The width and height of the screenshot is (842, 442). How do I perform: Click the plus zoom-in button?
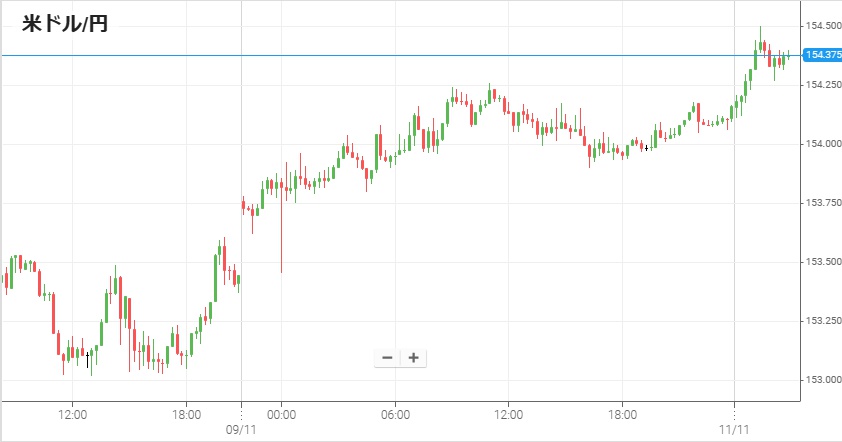pyautogui.click(x=413, y=358)
